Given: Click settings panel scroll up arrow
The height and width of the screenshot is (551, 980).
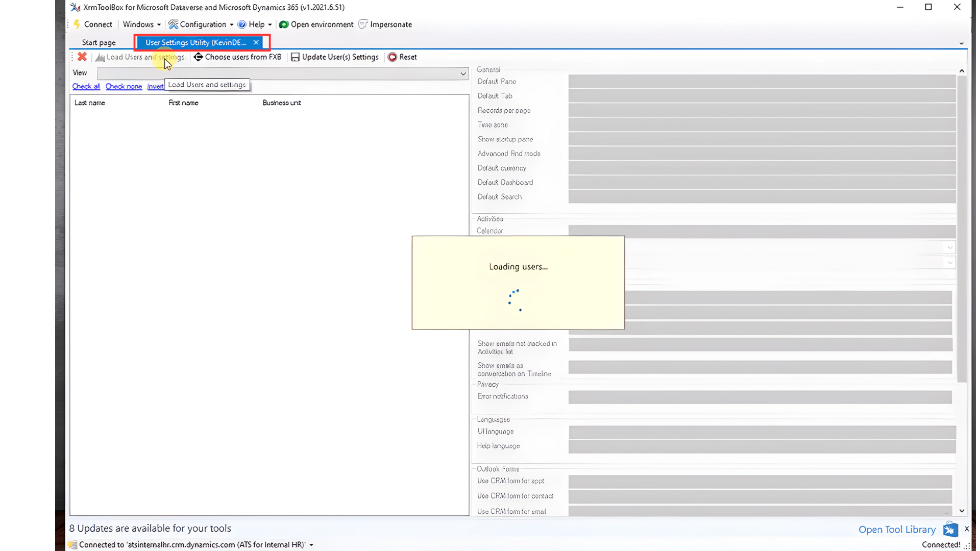Looking at the screenshot, I should tap(962, 71).
